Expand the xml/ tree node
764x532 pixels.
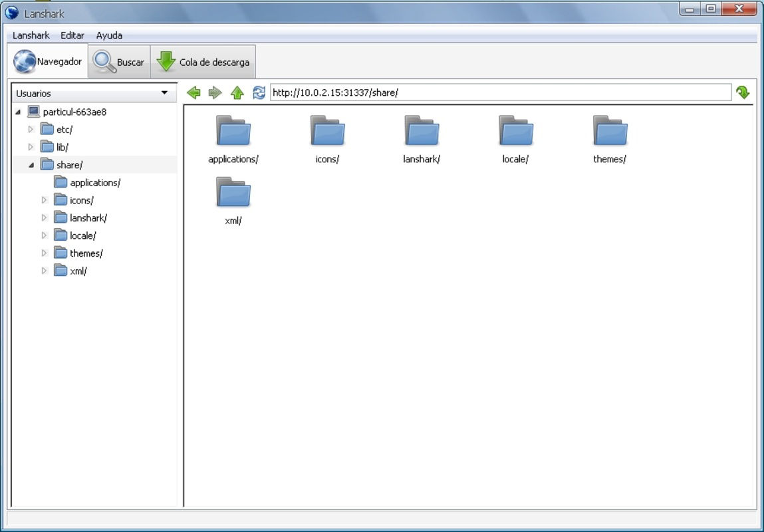pyautogui.click(x=44, y=271)
